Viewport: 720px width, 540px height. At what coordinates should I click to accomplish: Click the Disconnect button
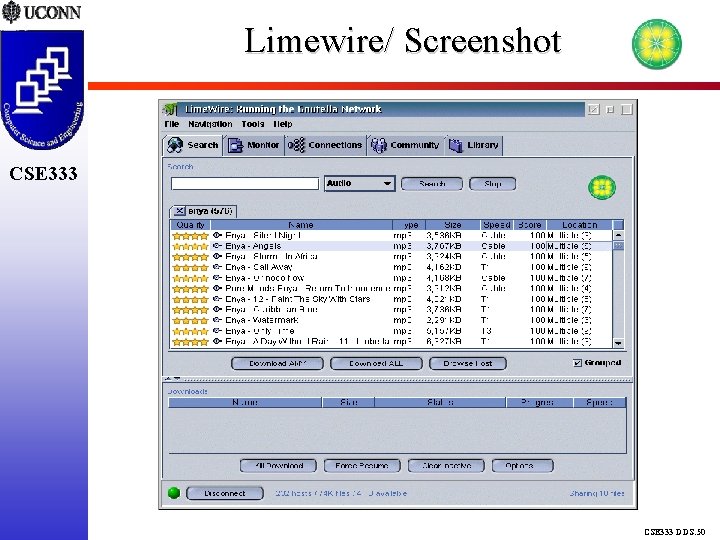point(225,494)
